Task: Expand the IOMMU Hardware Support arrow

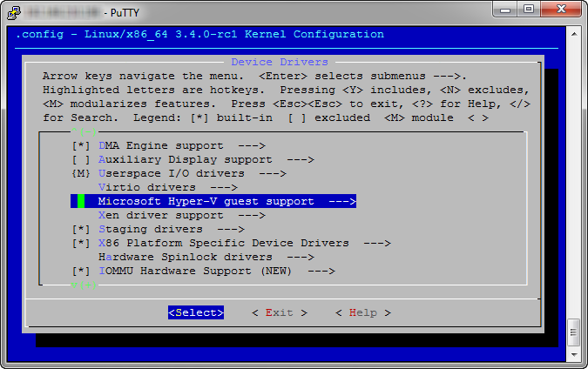Action: pos(321,272)
